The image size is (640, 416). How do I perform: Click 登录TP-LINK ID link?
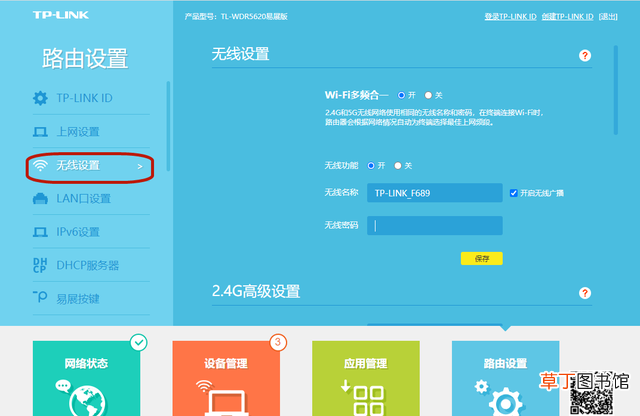[510, 16]
